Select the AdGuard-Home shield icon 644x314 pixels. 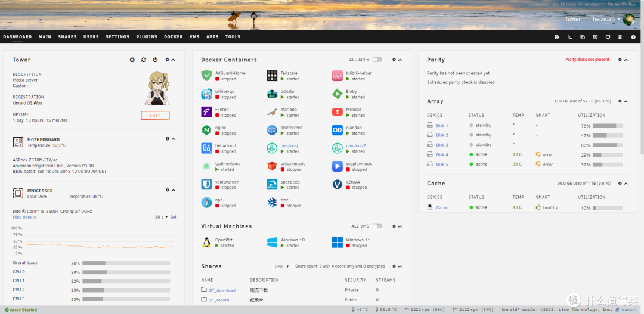tap(206, 76)
